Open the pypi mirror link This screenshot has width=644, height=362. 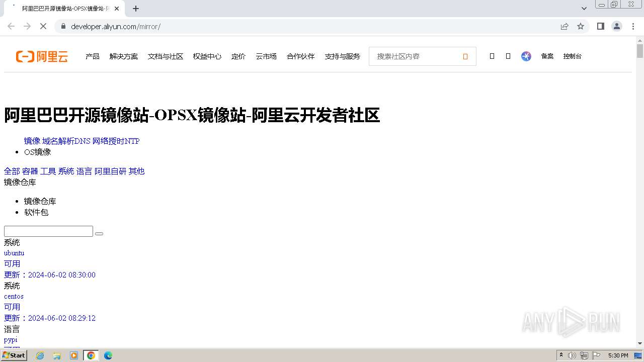click(x=11, y=340)
